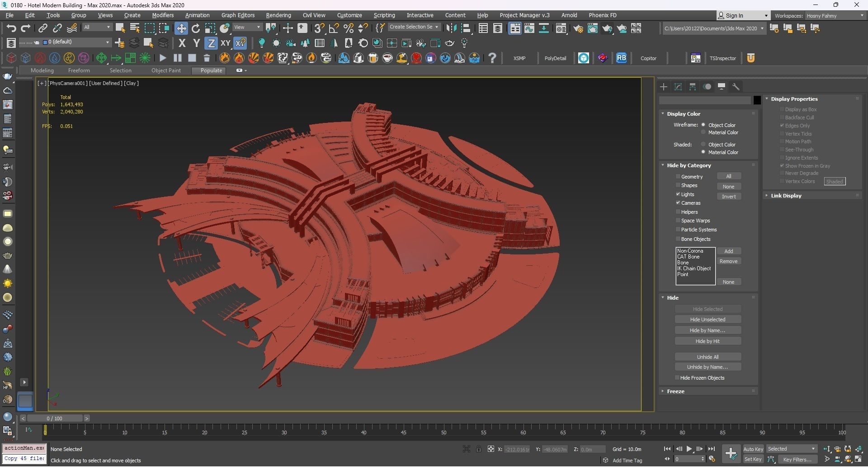The height and width of the screenshot is (470, 868).
Task: Activate the Select and Move tool
Action: pyautogui.click(x=181, y=28)
